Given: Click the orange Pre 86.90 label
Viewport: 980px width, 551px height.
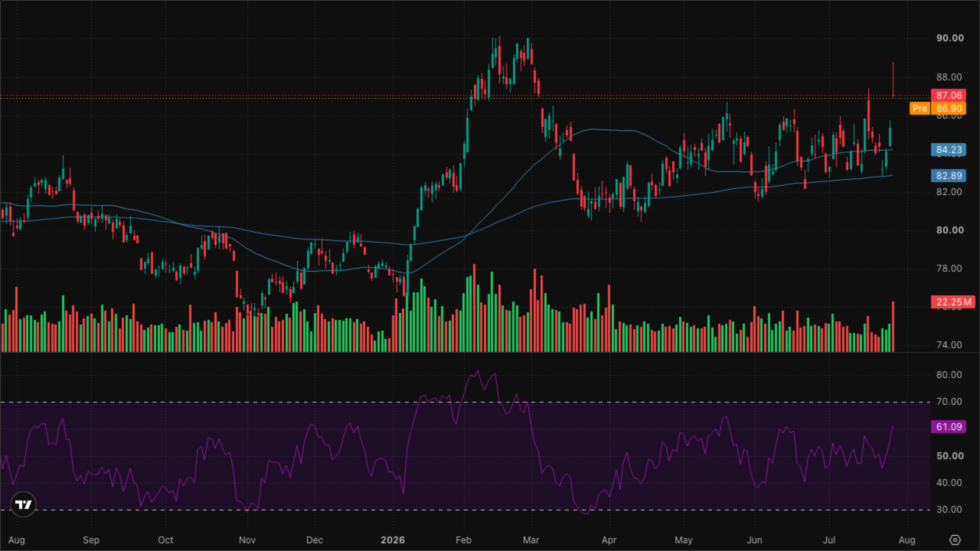Looking at the screenshot, I should tap(938, 108).
